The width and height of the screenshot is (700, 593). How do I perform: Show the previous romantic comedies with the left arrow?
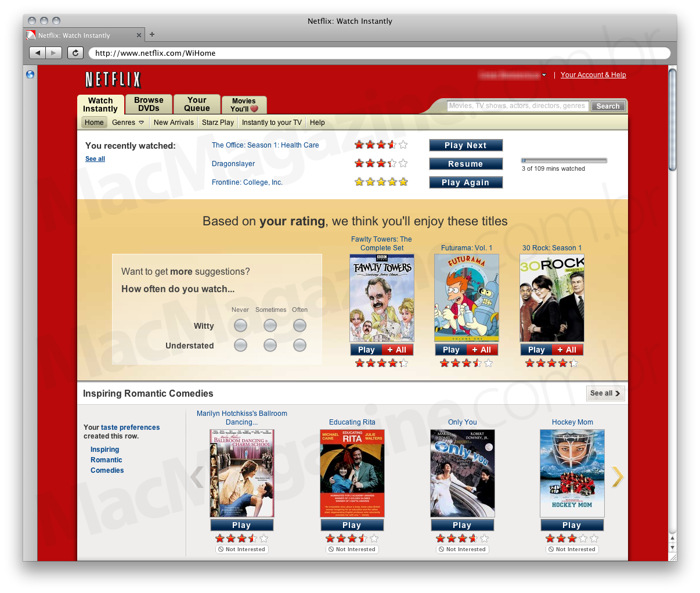click(x=197, y=477)
